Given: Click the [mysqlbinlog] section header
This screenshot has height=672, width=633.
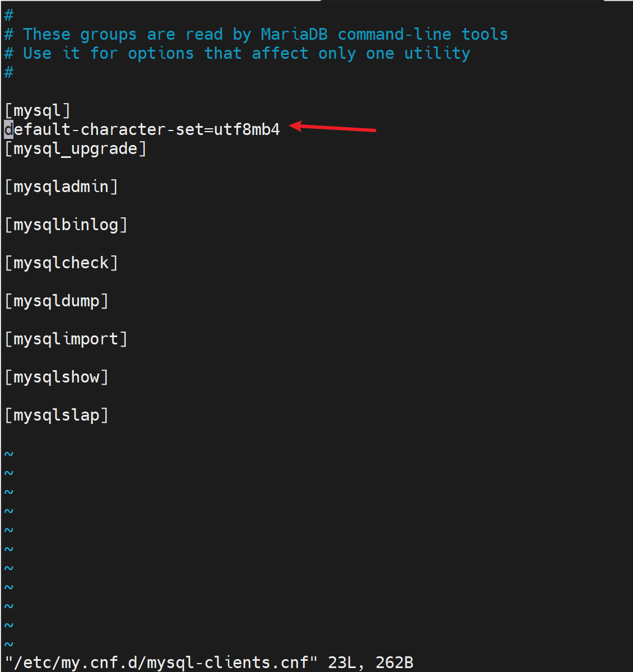Looking at the screenshot, I should [x=66, y=225].
